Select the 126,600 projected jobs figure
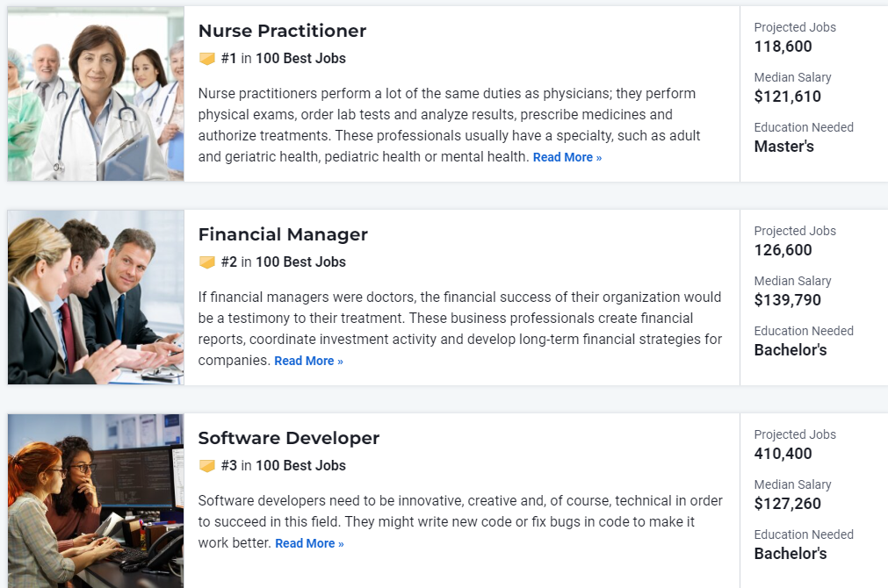This screenshot has width=888, height=588. 783,250
